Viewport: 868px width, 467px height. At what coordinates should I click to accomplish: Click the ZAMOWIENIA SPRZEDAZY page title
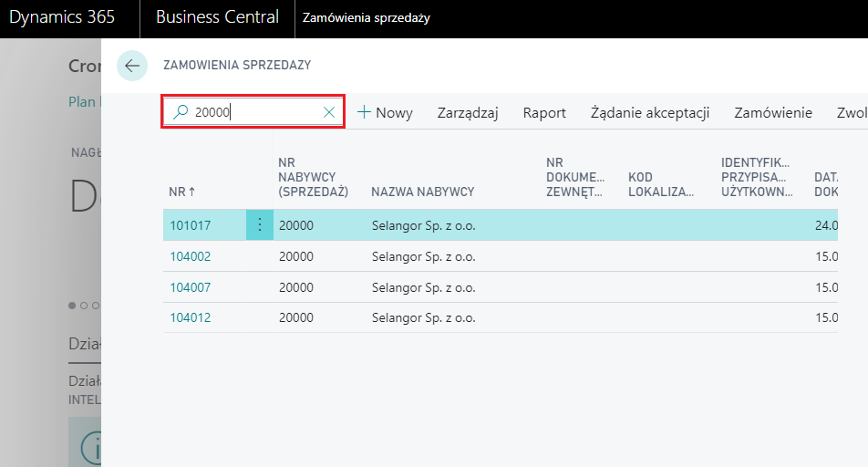[x=237, y=65]
